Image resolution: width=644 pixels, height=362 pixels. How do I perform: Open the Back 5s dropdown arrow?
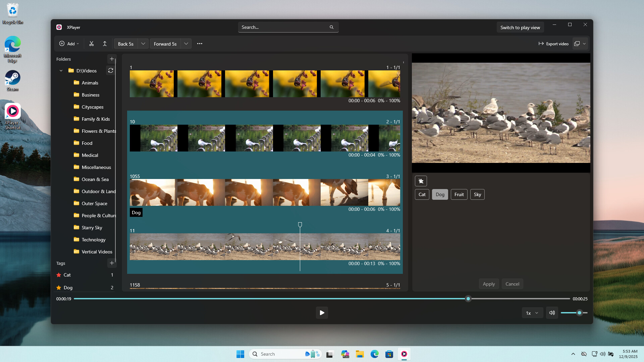[x=143, y=44]
